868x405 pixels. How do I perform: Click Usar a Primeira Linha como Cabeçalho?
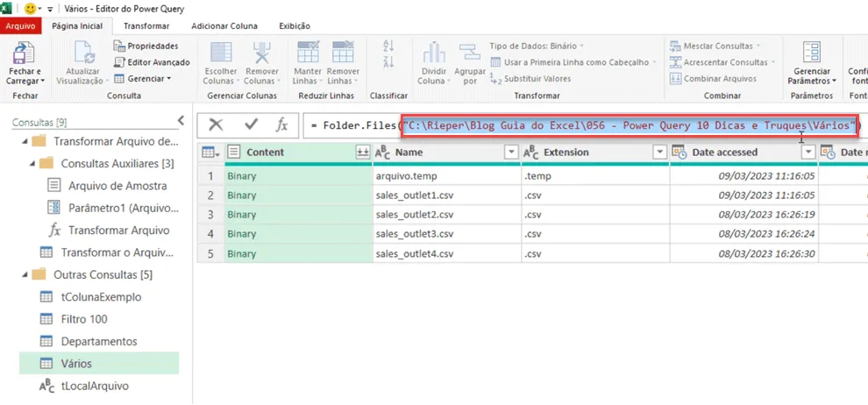coord(573,62)
